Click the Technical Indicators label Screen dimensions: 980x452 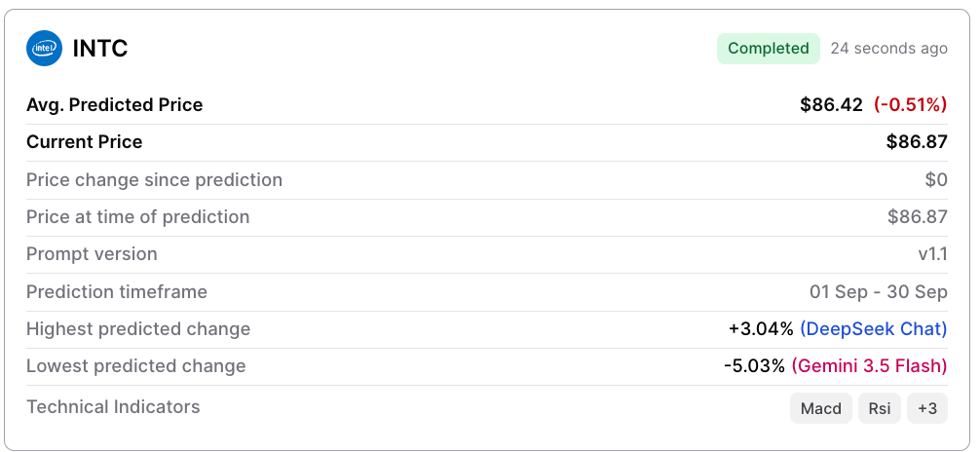[113, 407]
